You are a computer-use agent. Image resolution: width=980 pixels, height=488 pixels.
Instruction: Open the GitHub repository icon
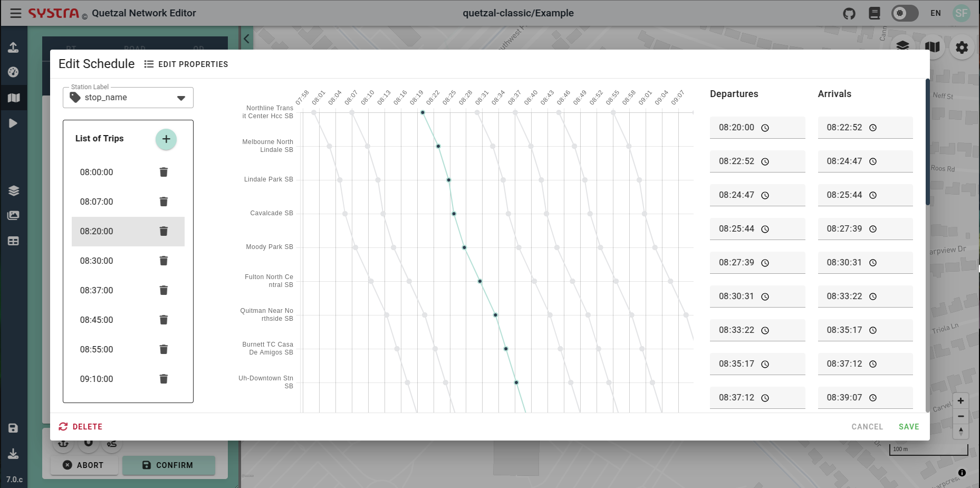pos(849,13)
